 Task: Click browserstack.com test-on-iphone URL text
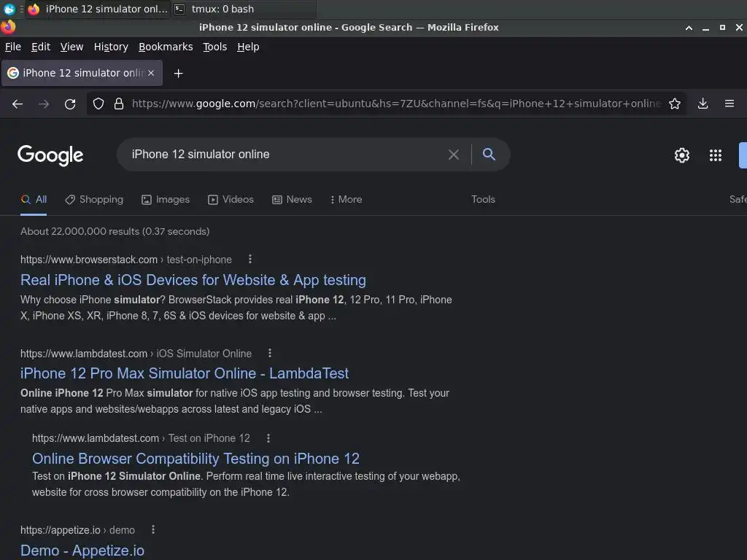click(x=126, y=260)
